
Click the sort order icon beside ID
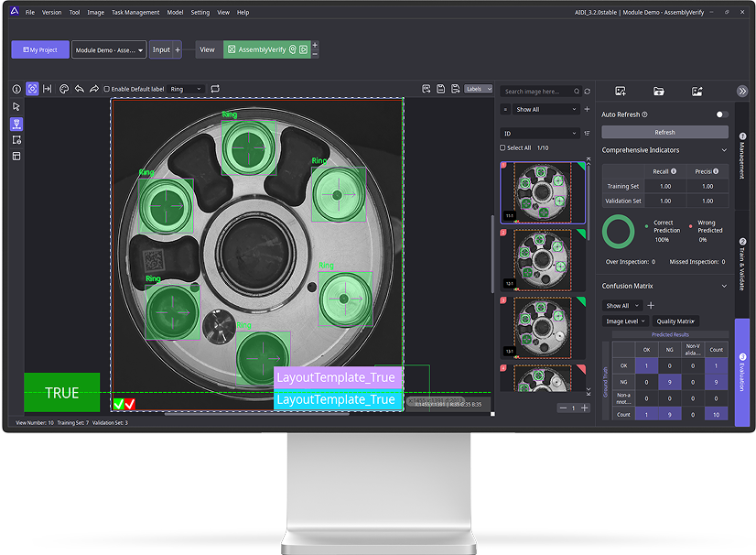pyautogui.click(x=586, y=133)
